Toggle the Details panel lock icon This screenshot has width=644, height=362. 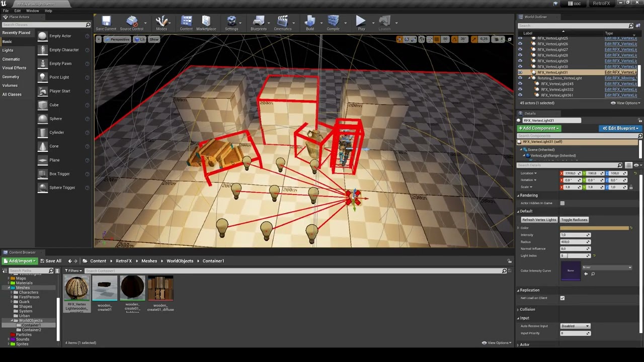(640, 120)
